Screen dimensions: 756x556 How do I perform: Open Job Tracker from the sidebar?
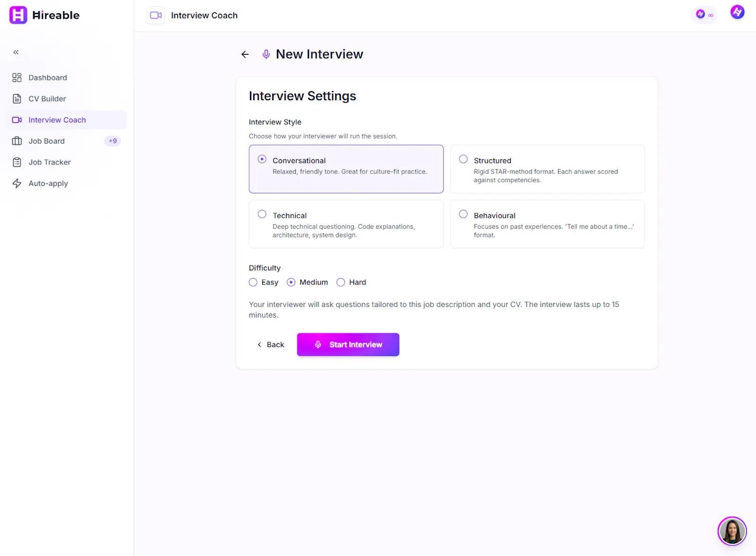pyautogui.click(x=67, y=162)
